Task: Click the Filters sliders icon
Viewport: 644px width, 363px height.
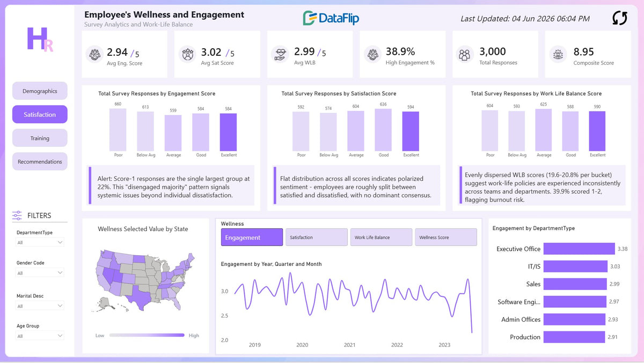Action: (17, 216)
